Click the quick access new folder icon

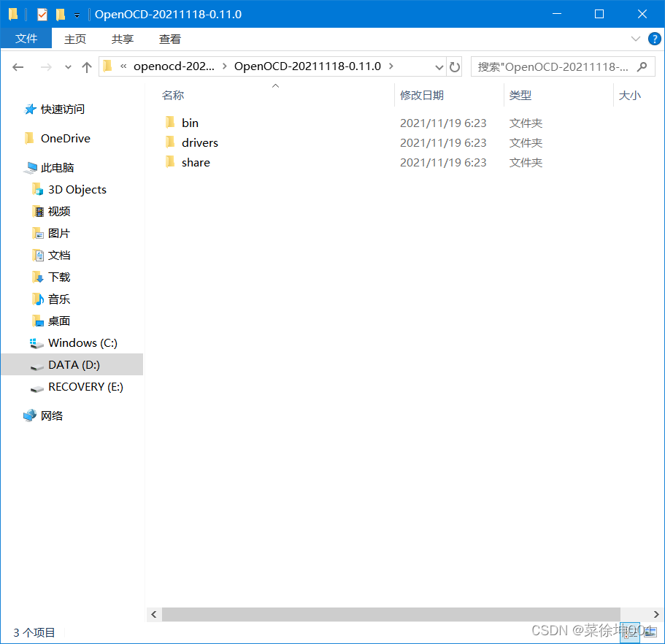(61, 15)
